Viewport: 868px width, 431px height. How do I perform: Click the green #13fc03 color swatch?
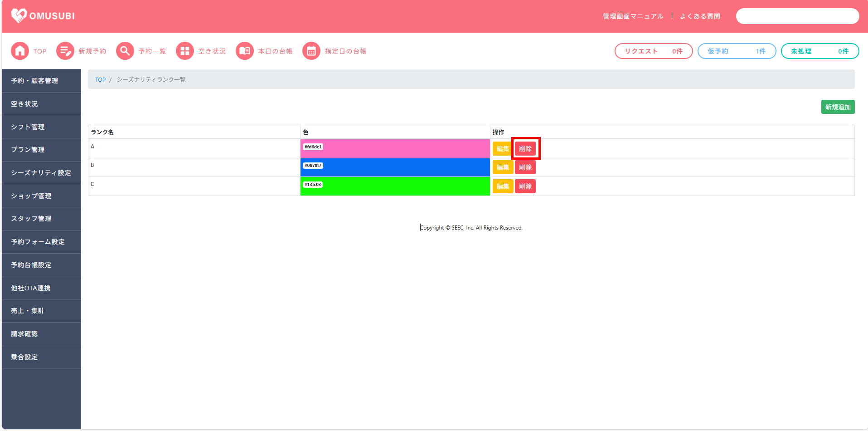(395, 186)
